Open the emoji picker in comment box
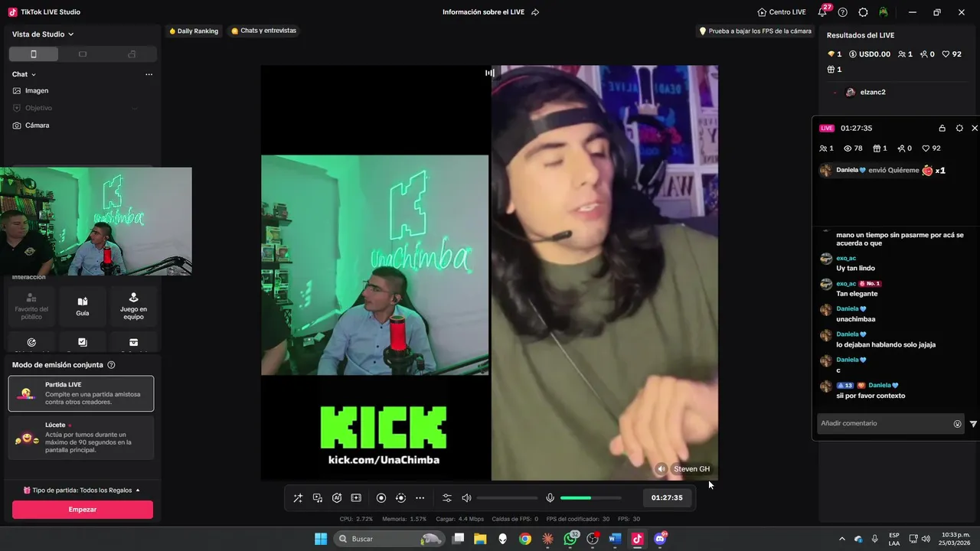The height and width of the screenshot is (551, 980). click(957, 424)
